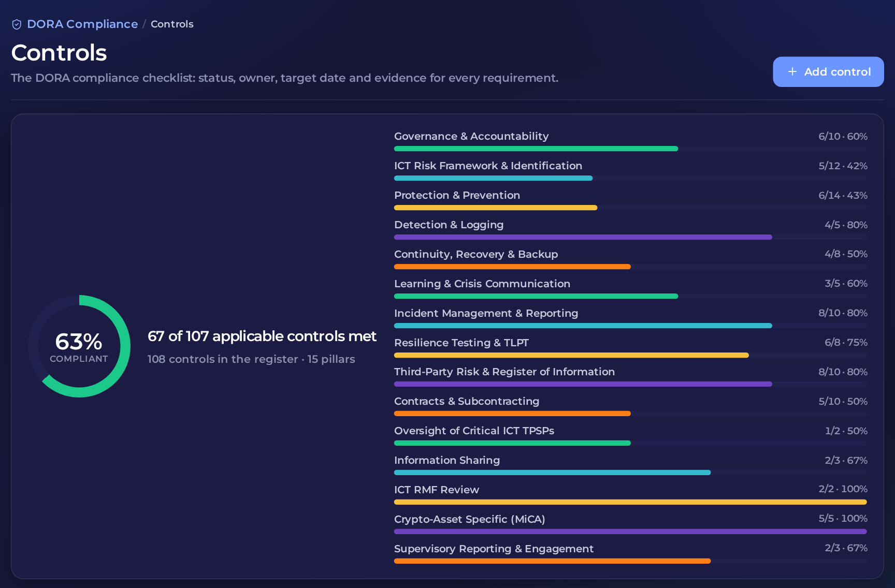Click the Detection & Logging progress bar
Screen dimensions: 895x588
click(x=630, y=237)
